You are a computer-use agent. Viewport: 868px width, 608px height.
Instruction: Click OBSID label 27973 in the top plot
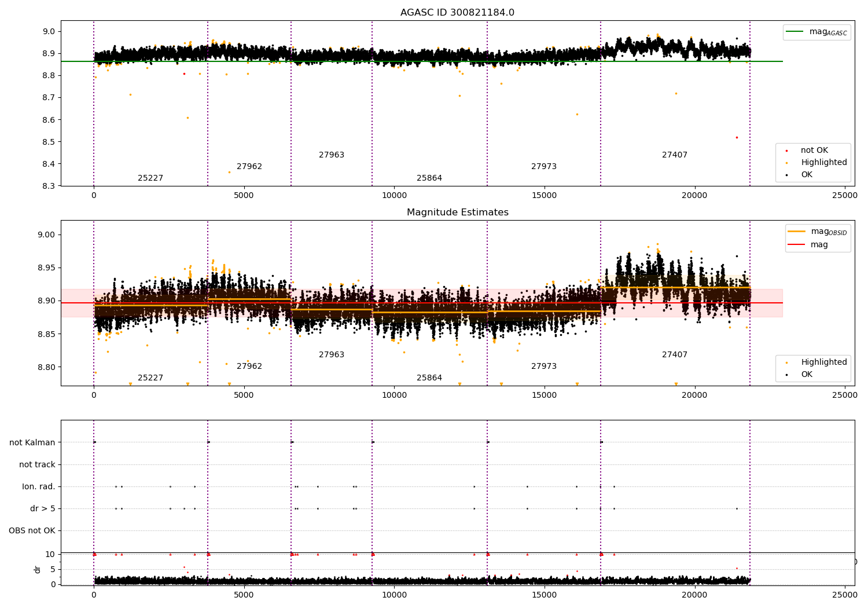(x=544, y=167)
